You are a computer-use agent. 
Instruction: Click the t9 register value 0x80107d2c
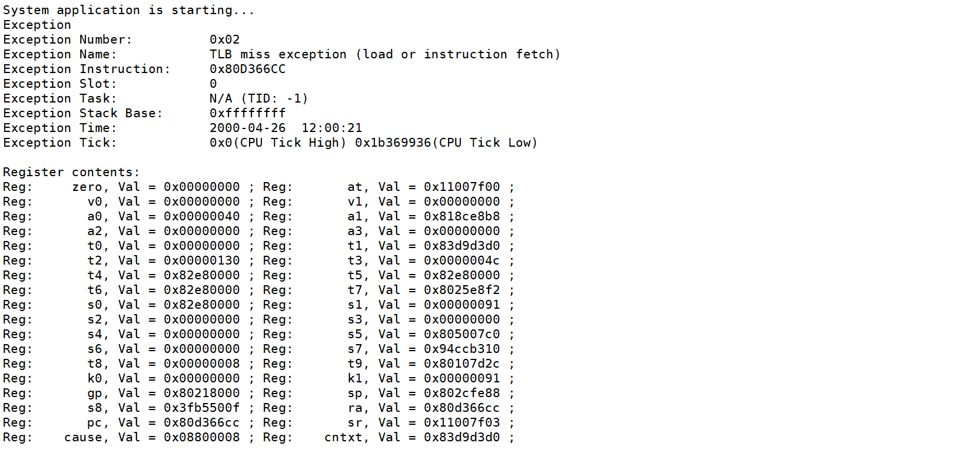(461, 364)
